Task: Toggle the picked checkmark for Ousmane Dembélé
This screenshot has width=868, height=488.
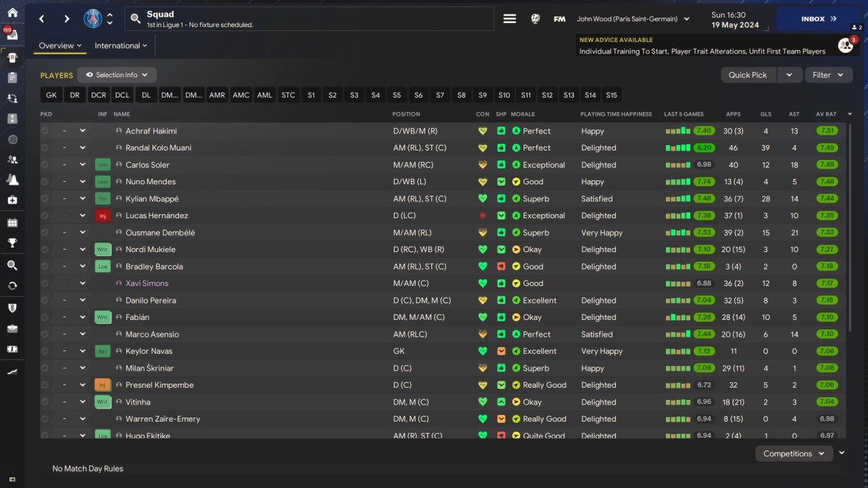Action: pos(45,232)
